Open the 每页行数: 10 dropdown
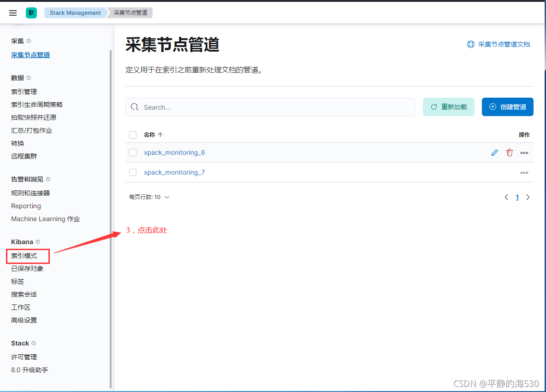This screenshot has width=546, height=392. click(149, 197)
